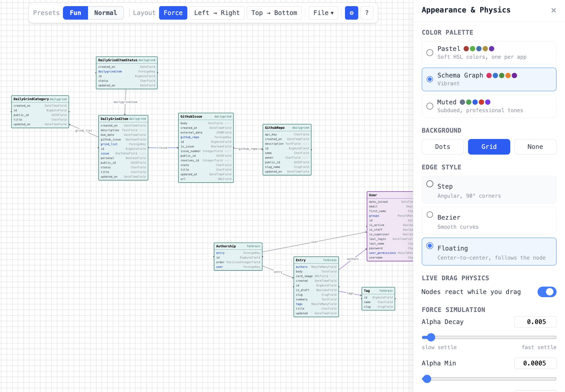565x392 pixels.
Task: Click the Alpha Decay value input
Action: [535, 322]
